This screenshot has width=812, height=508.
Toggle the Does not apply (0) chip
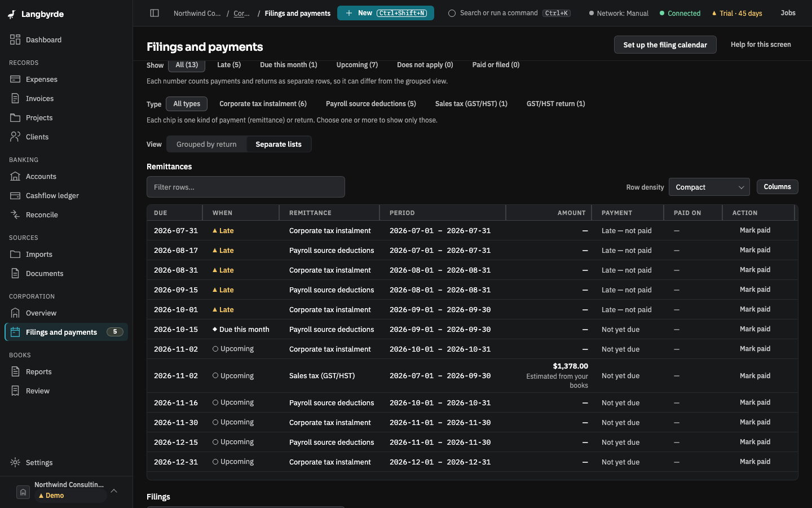(x=425, y=65)
